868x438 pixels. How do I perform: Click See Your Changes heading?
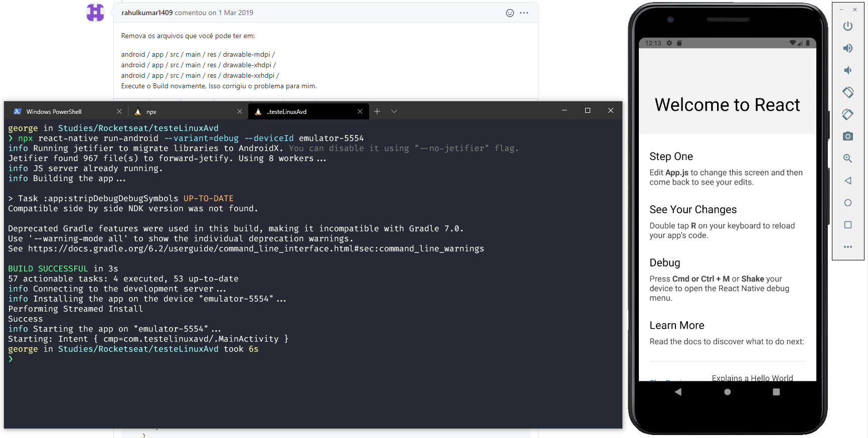[x=693, y=210]
